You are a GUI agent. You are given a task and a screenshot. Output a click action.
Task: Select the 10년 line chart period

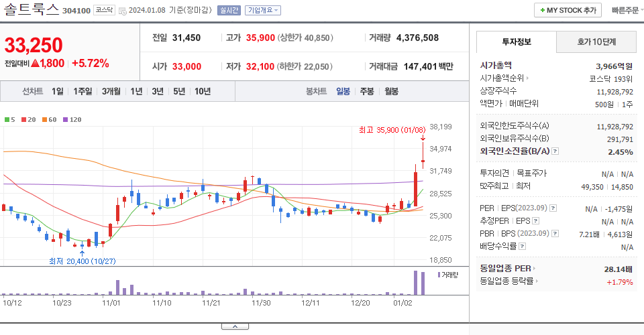[203, 91]
